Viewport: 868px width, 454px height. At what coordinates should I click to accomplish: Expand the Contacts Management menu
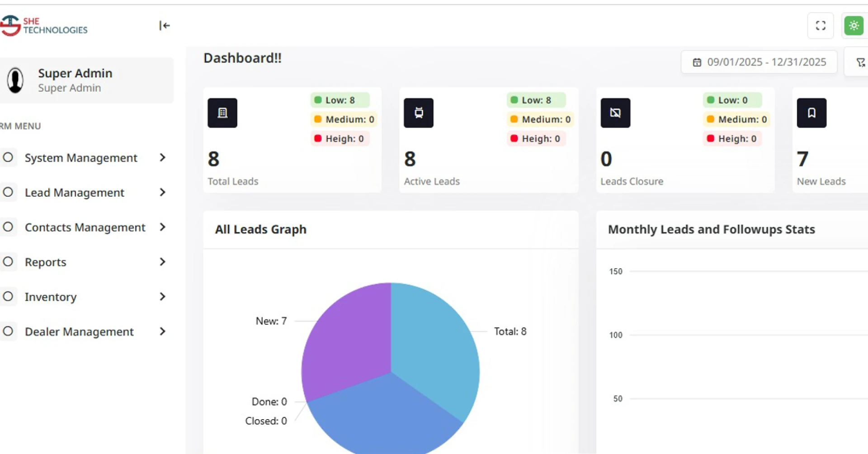point(162,227)
